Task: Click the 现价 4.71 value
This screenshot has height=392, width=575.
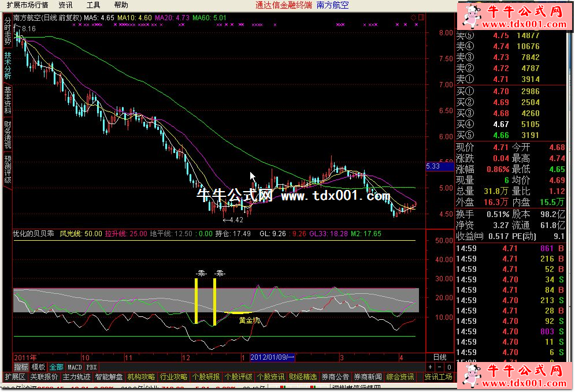Action: click(500, 147)
